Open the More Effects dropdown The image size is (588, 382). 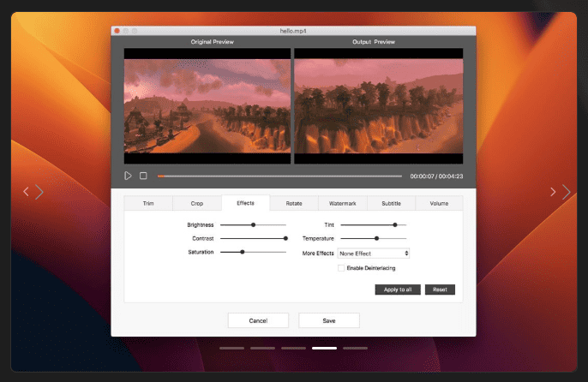374,254
